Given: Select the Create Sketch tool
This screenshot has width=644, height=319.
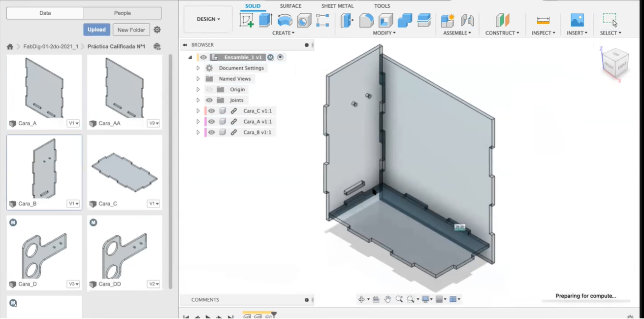Looking at the screenshot, I should (x=247, y=20).
